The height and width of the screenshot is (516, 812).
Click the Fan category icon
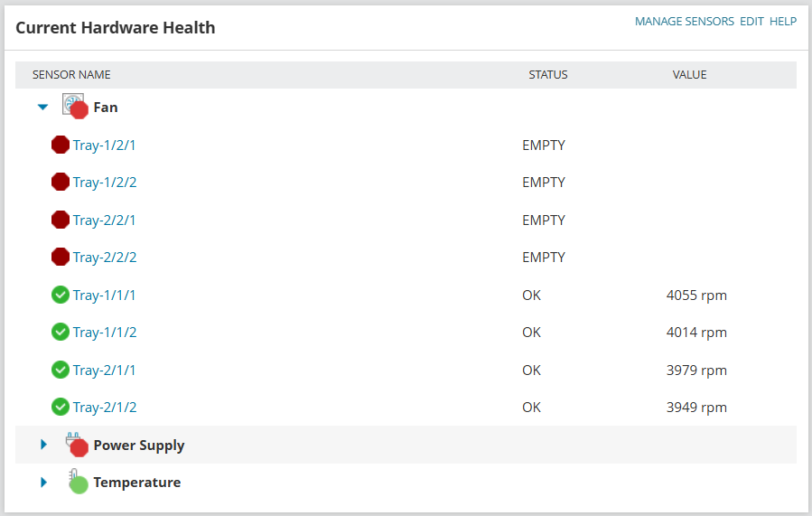[74, 106]
